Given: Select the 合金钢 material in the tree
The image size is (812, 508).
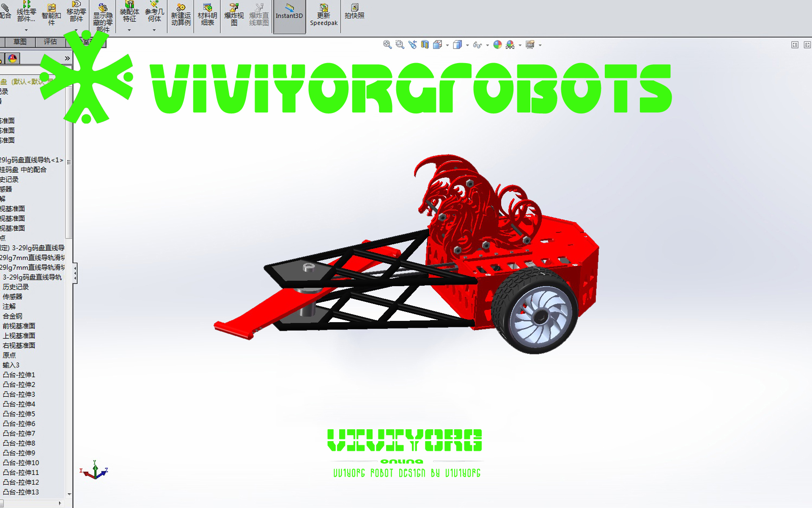Looking at the screenshot, I should tap(11, 316).
